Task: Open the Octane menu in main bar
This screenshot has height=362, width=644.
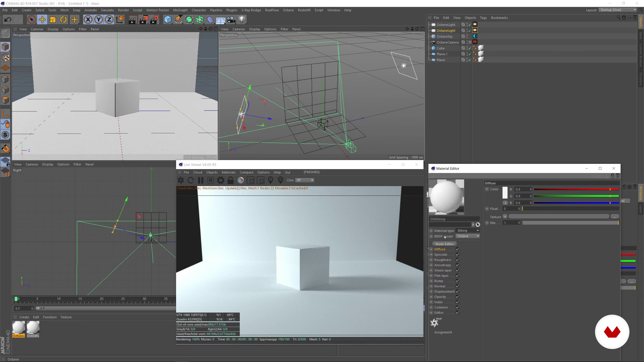Action: [x=288, y=10]
